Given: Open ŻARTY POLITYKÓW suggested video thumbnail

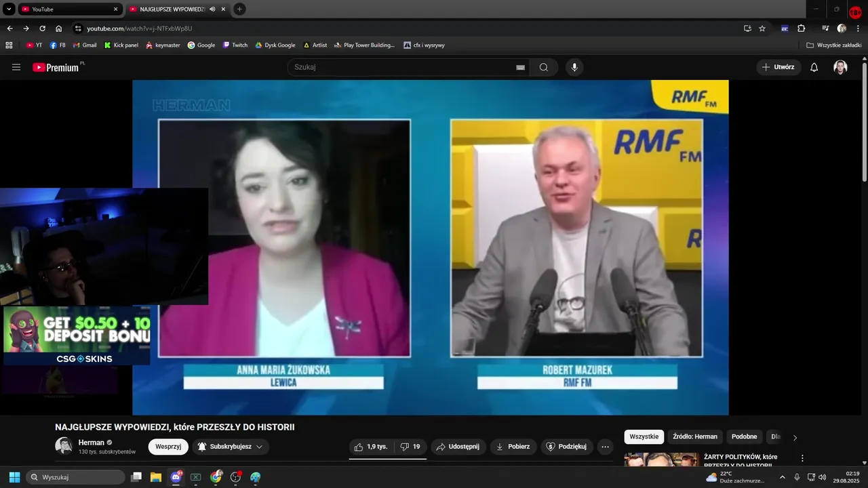Looking at the screenshot, I should pyautogui.click(x=661, y=460).
